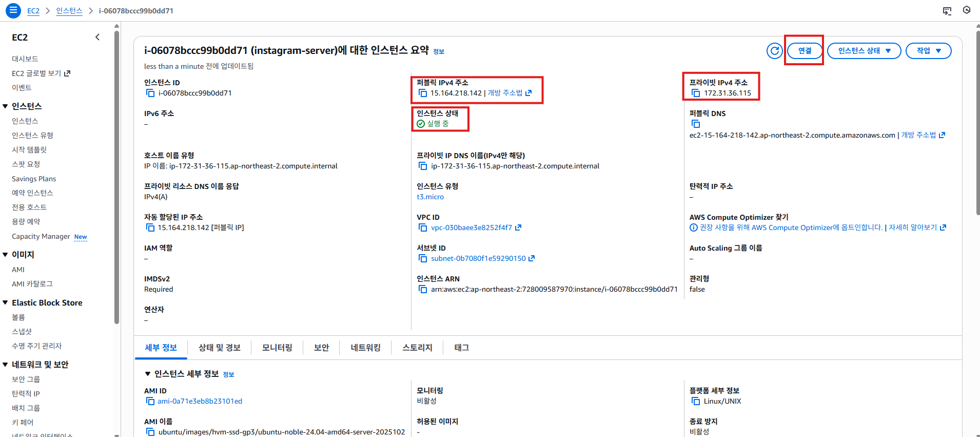Open the 작업 actions dropdown
The height and width of the screenshot is (437, 980).
(928, 51)
